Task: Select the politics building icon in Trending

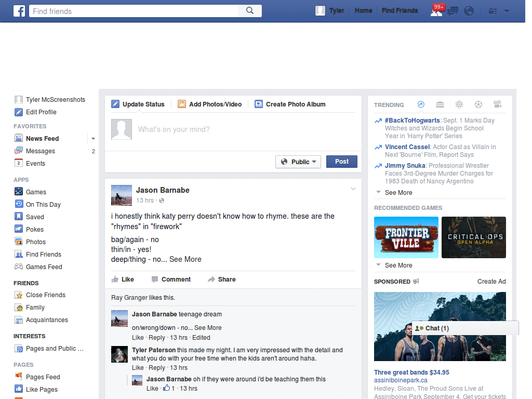Action: [x=440, y=104]
